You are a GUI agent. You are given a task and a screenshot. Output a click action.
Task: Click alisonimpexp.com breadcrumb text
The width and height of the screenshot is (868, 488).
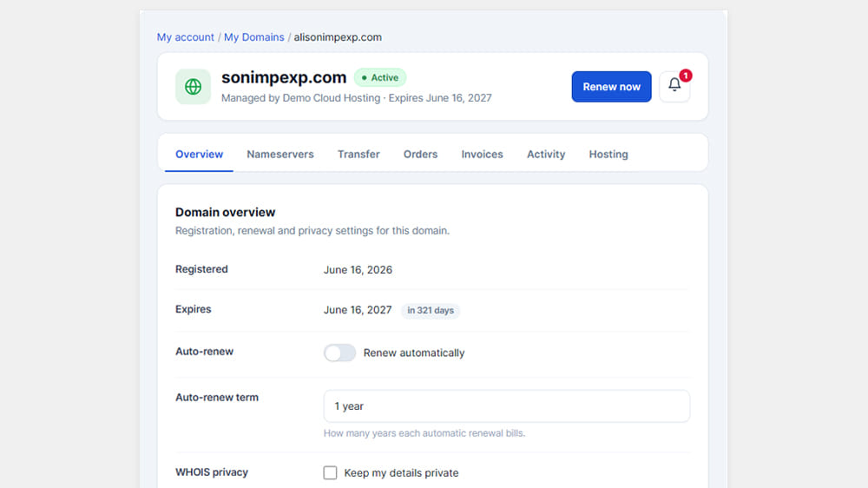pyautogui.click(x=338, y=37)
